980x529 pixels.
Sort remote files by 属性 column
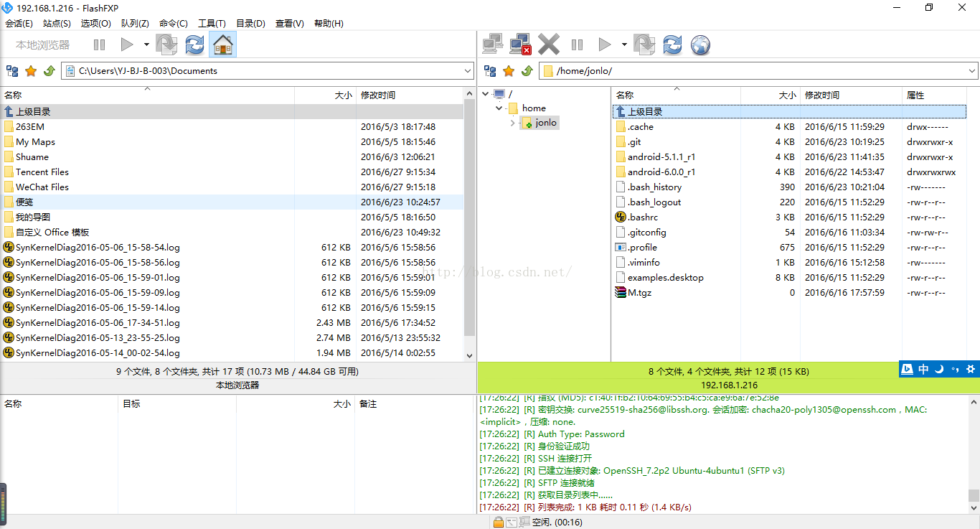(933, 95)
